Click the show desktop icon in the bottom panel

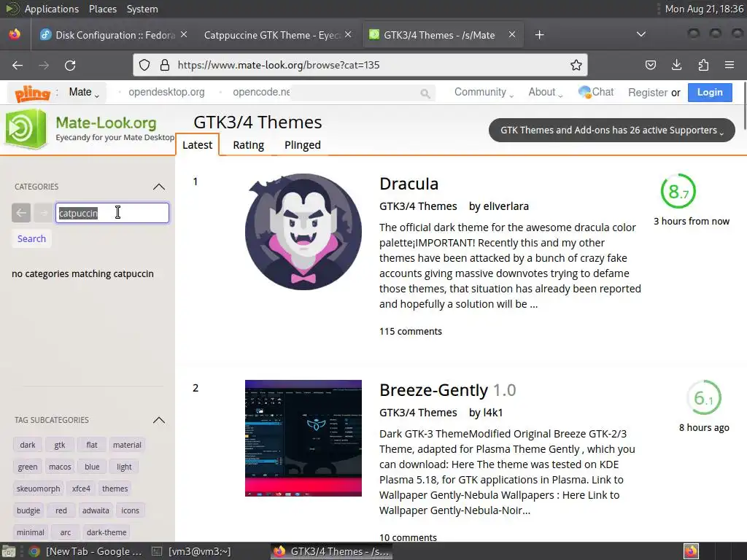9,551
